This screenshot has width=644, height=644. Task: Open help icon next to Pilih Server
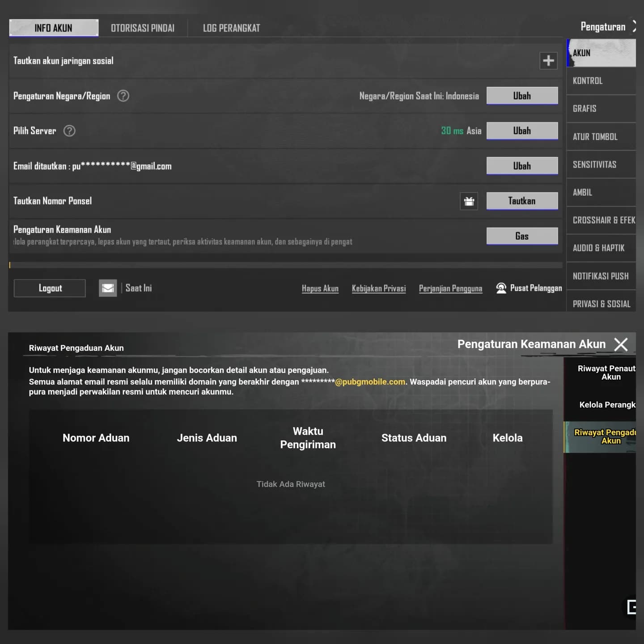click(69, 131)
